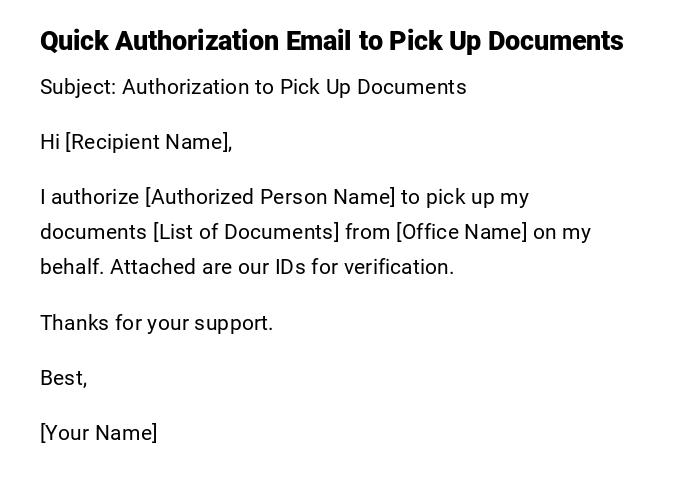This screenshot has height=495, width=700.
Task: Click the word "behalf." in the body
Action: coord(72,267)
